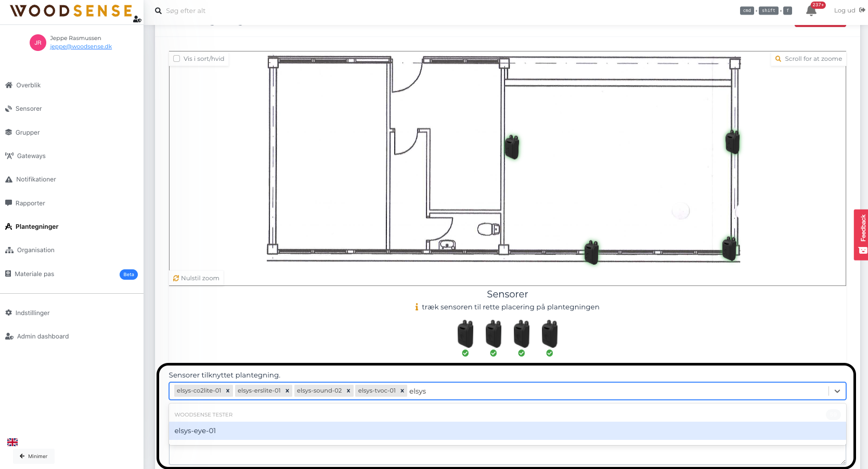Open the Sensorer section in sidebar
Screen dimensions: 868x469
point(28,108)
